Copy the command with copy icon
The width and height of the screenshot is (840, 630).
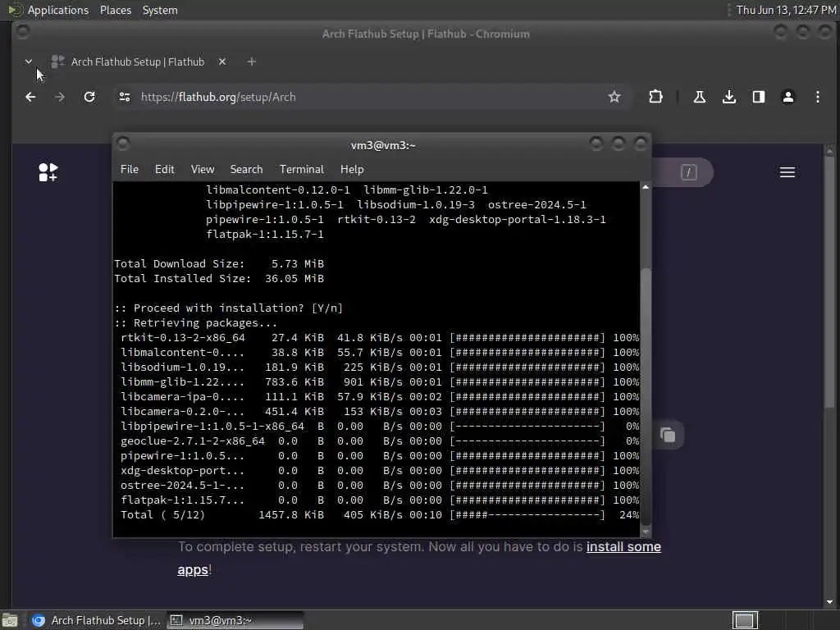tap(668, 435)
